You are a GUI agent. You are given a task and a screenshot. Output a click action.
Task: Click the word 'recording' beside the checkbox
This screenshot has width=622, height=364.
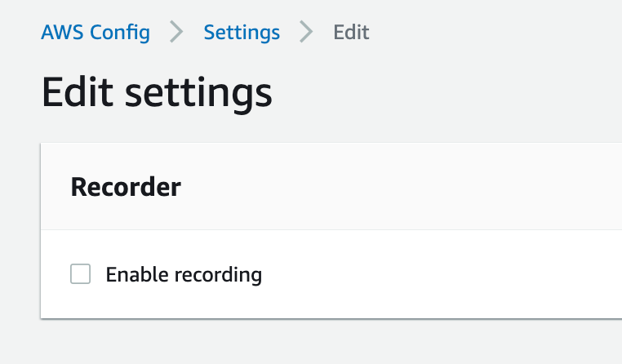pos(218,276)
